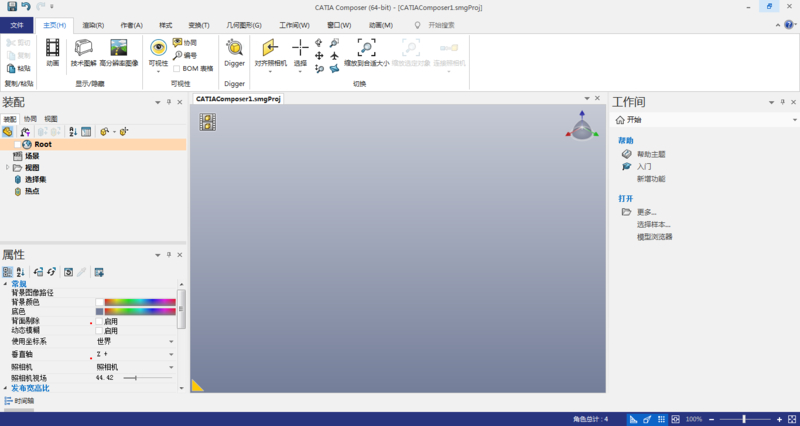Select the 选择集 tree item
Image resolution: width=800 pixels, height=426 pixels.
click(36, 179)
